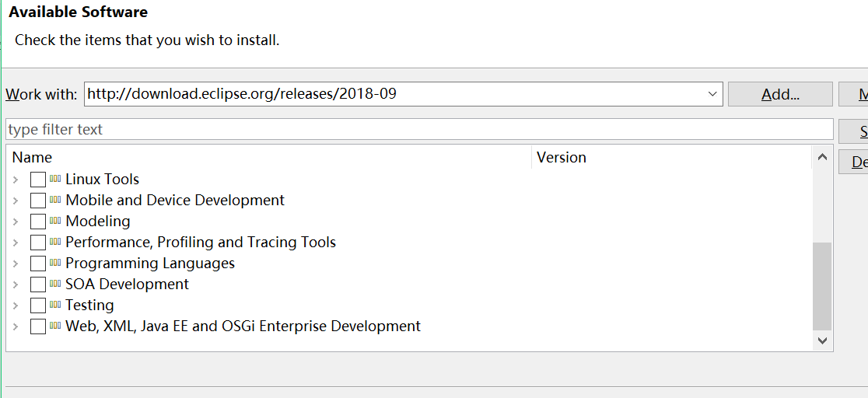
Task: Click the category icon beside Linux Tools
Action: pos(54,179)
